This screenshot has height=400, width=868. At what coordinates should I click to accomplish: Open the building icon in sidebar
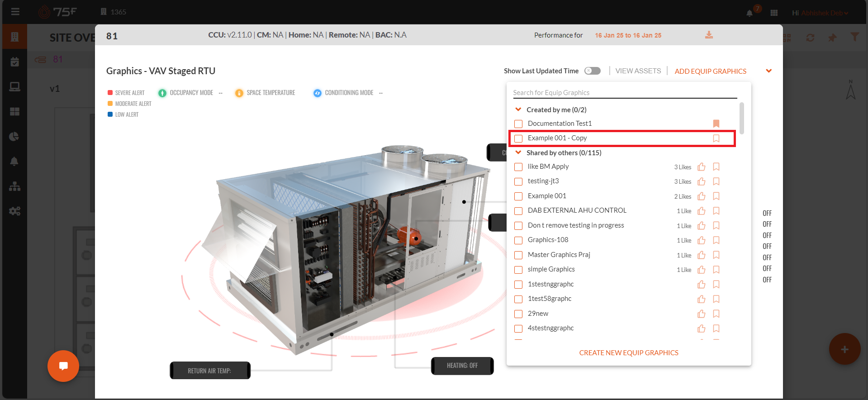tap(14, 37)
